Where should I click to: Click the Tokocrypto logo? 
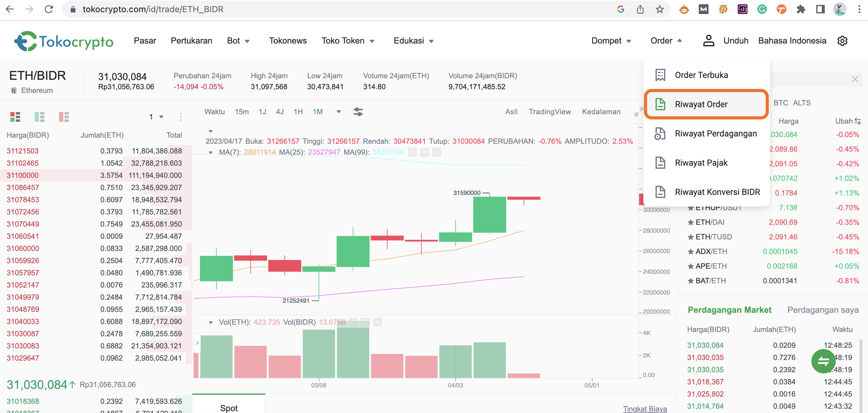(63, 41)
